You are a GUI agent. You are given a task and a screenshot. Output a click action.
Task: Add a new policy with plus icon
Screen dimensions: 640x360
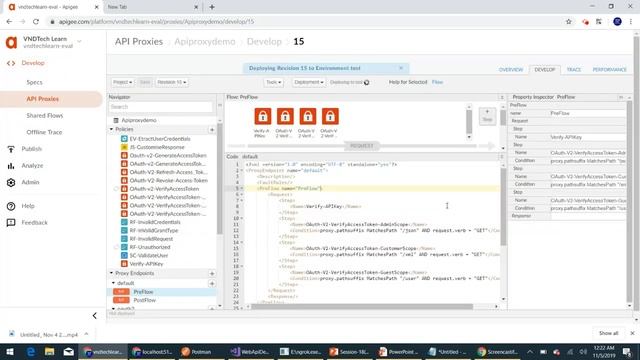click(212, 129)
